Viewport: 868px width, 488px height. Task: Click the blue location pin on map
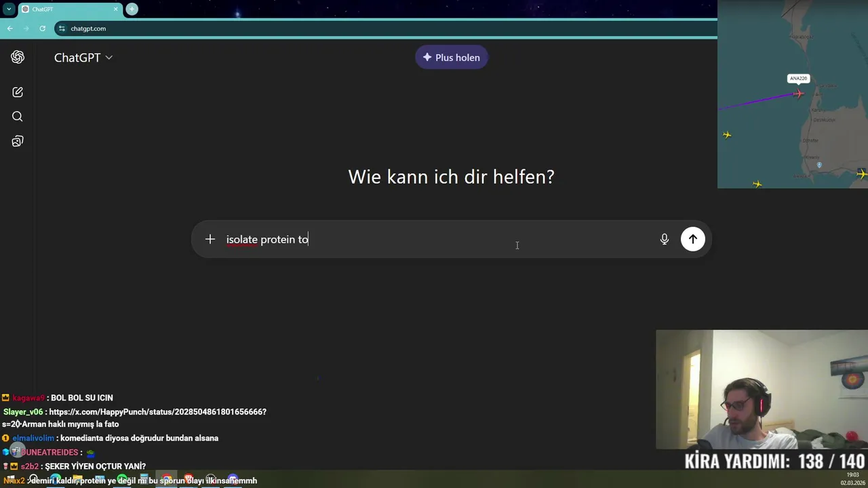coord(819,165)
